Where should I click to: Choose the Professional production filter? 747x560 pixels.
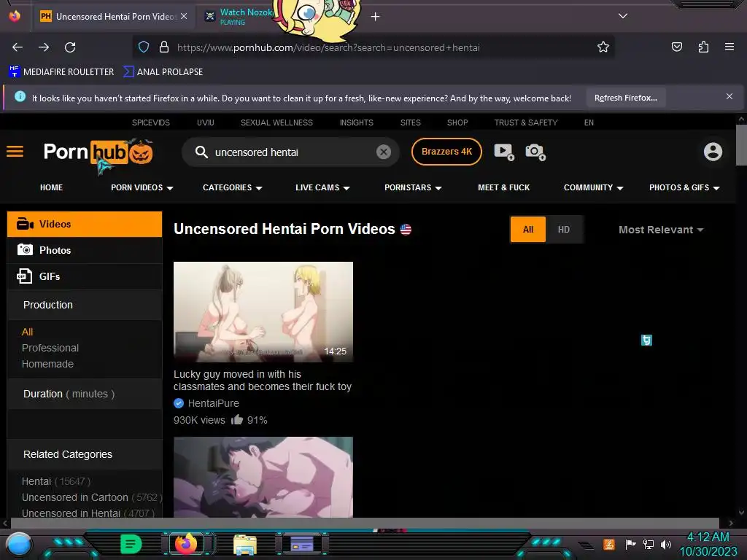coord(50,348)
